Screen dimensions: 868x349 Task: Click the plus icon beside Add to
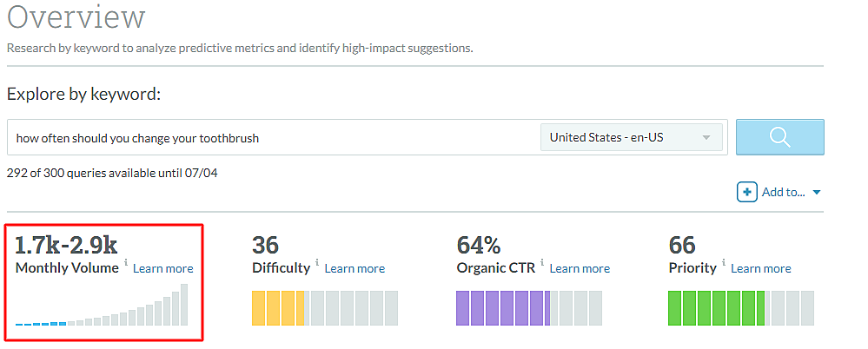pos(746,192)
